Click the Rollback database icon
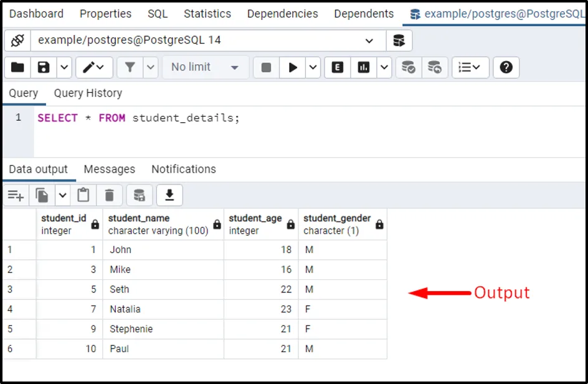This screenshot has height=384, width=588. (x=435, y=67)
